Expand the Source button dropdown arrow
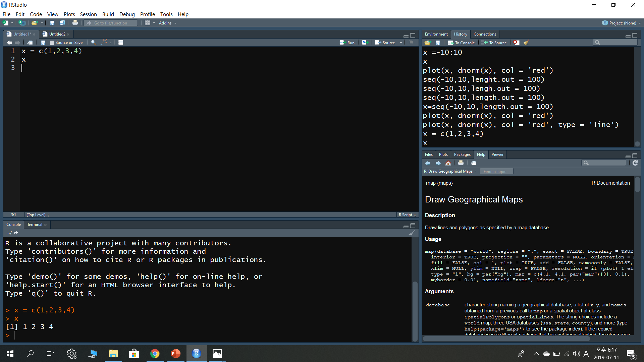Viewport: 644px width, 362px height. click(401, 43)
